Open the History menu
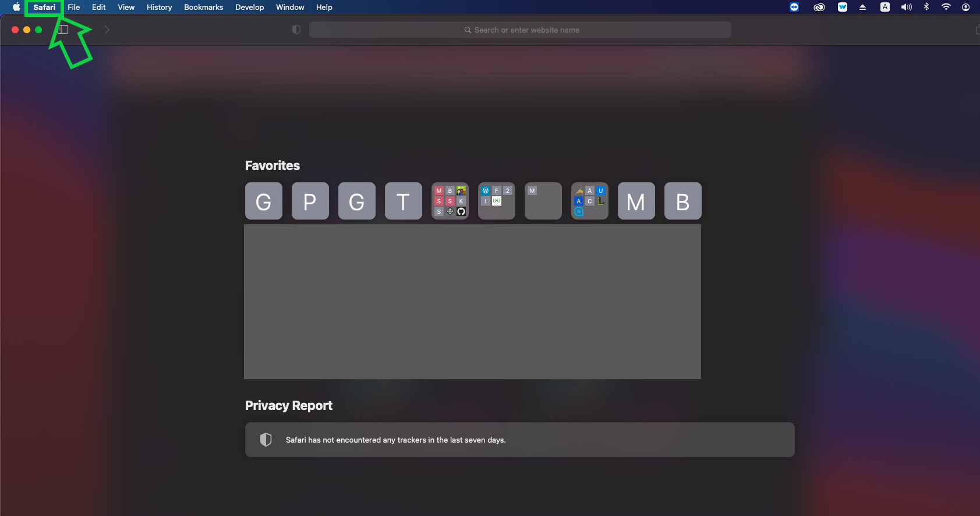 click(160, 7)
